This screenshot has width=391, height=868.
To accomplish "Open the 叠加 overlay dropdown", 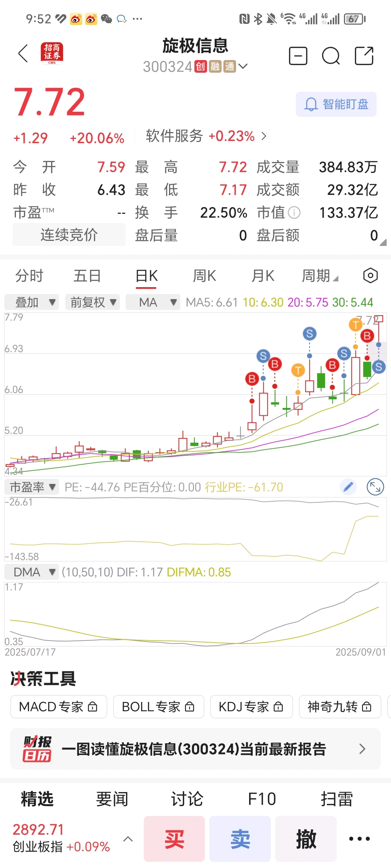I will pos(32,302).
